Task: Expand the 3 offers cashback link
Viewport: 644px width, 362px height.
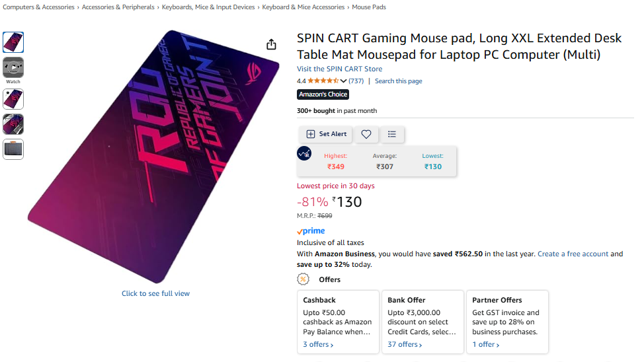Action: 318,344
